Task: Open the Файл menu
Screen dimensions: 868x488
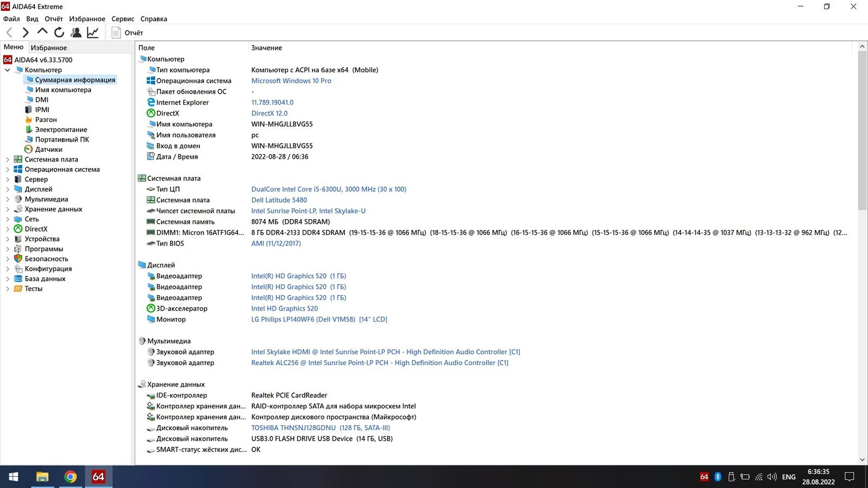Action: point(11,18)
